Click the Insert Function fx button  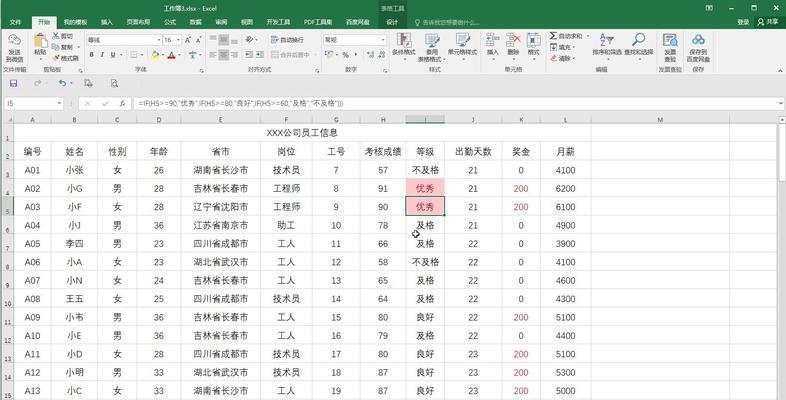122,104
